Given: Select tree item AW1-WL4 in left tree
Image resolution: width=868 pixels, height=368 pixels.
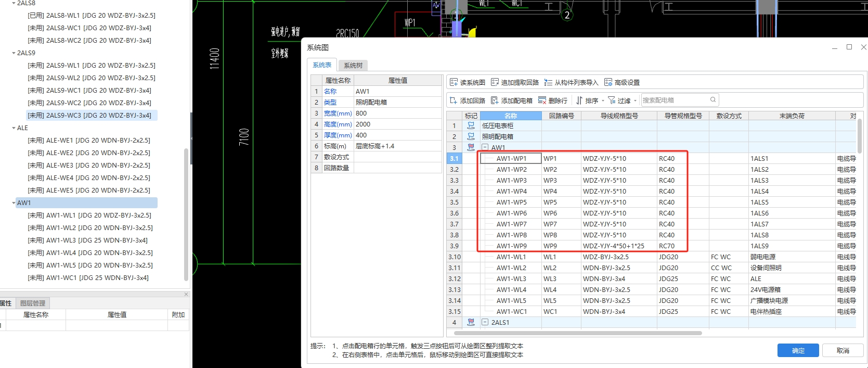Looking at the screenshot, I should coord(90,253).
